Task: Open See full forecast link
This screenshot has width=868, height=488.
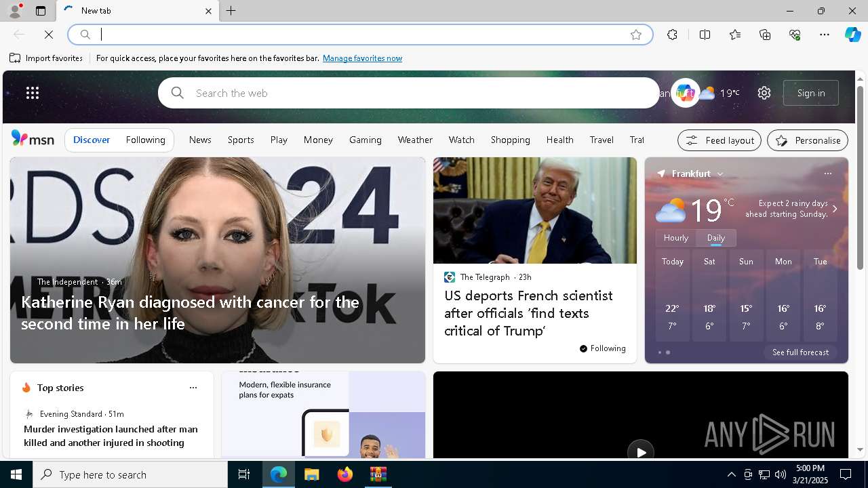Action: coord(800,352)
